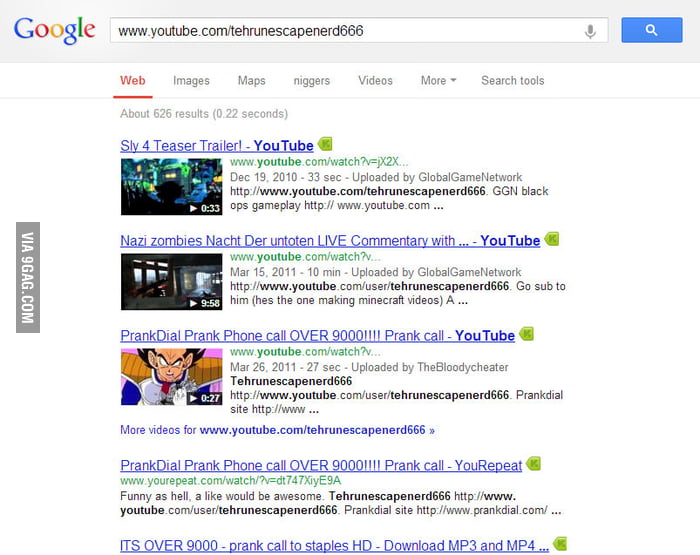Viewport: 700px width, 555px height.
Task: Select the tab between Maps and Videos
Action: click(312, 81)
